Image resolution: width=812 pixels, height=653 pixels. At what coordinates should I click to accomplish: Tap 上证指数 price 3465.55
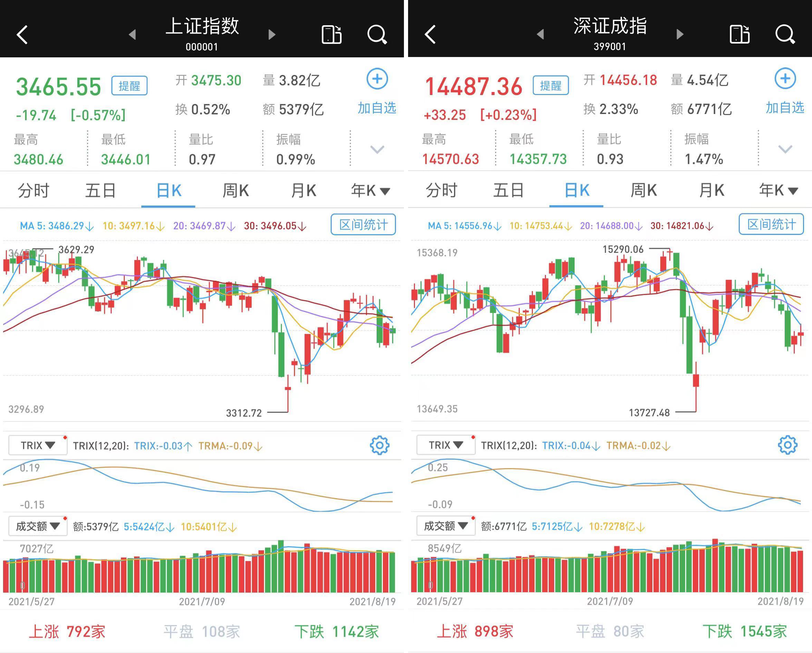(x=58, y=87)
